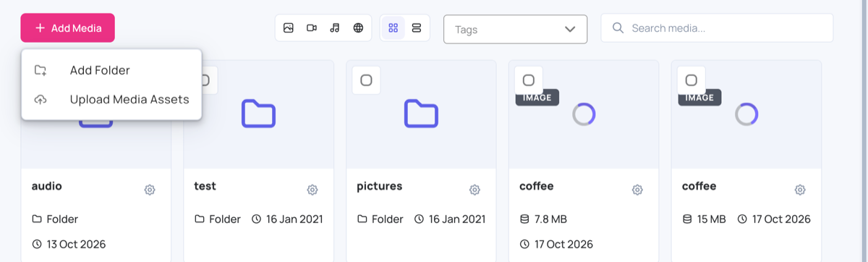Viewport: 868px width, 262px height.
Task: Filter media by audio music-note icon
Action: (335, 28)
